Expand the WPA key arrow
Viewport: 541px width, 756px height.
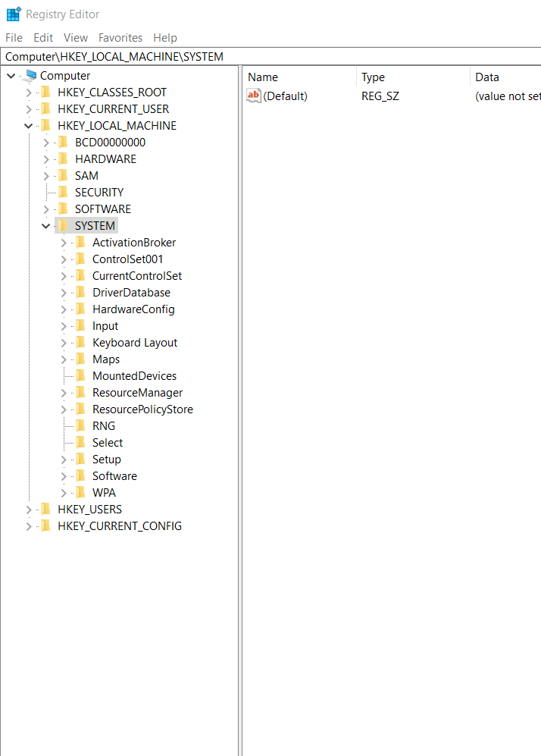63,493
